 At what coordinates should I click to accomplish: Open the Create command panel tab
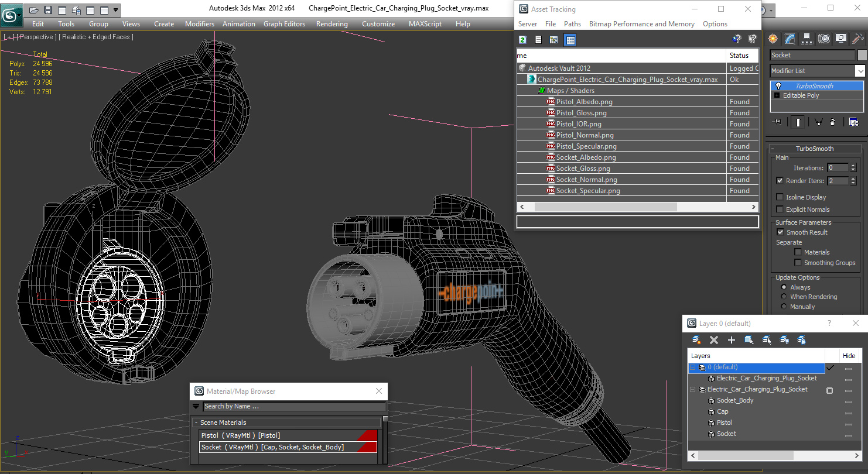773,39
